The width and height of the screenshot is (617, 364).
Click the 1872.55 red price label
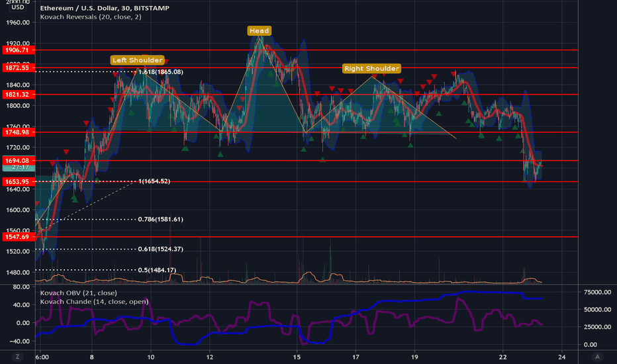18,68
